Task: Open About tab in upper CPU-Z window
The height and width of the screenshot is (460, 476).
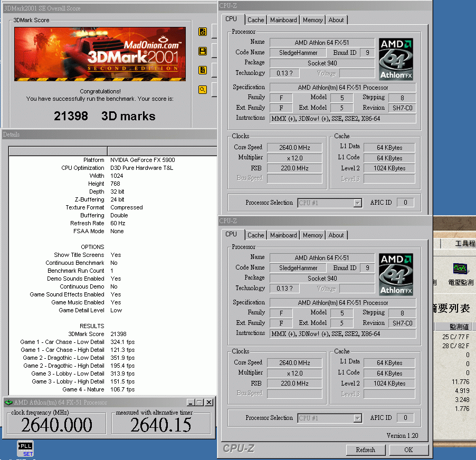Action: coord(336,20)
